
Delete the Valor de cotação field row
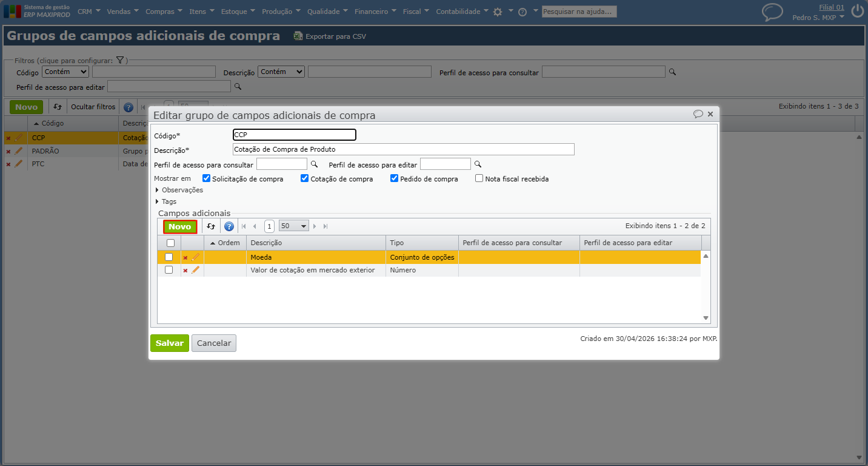[185, 271]
